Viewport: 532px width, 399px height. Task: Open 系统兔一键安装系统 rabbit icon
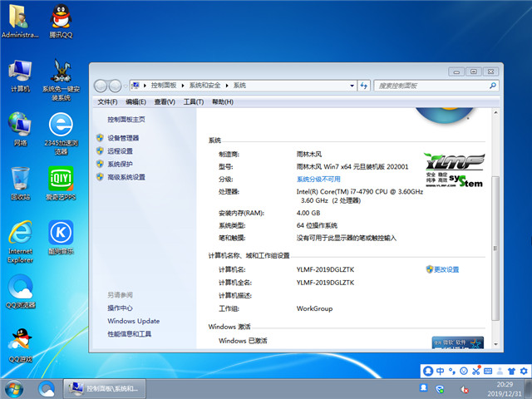coord(61,80)
